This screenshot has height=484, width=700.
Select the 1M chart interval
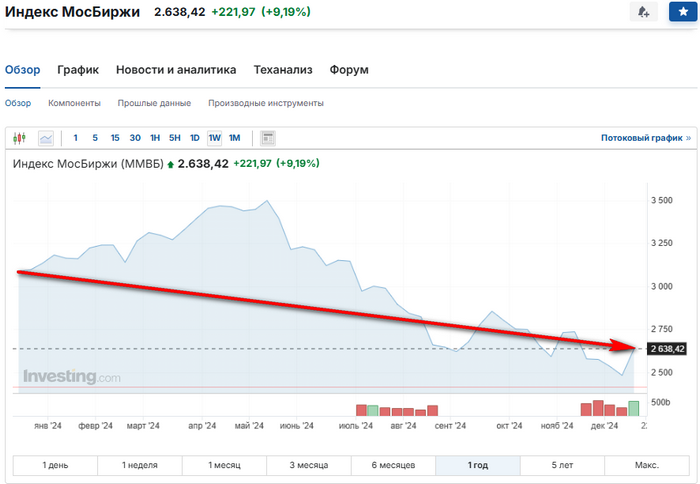[234, 138]
